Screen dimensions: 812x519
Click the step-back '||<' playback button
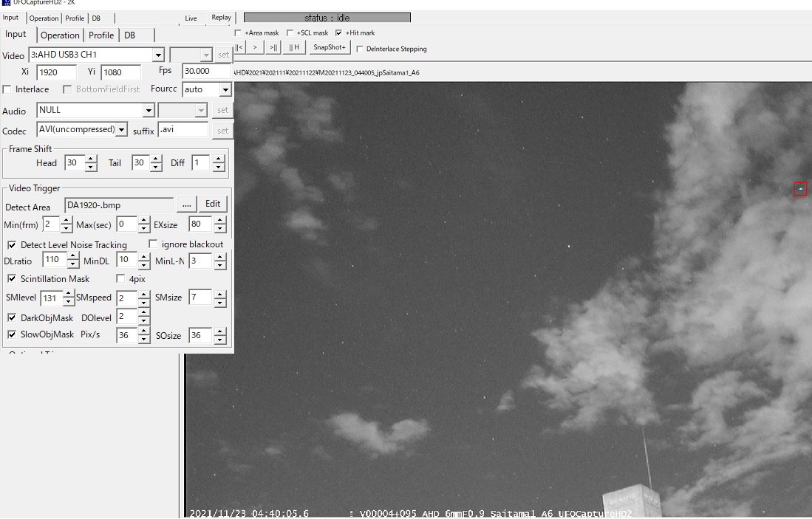239,47
